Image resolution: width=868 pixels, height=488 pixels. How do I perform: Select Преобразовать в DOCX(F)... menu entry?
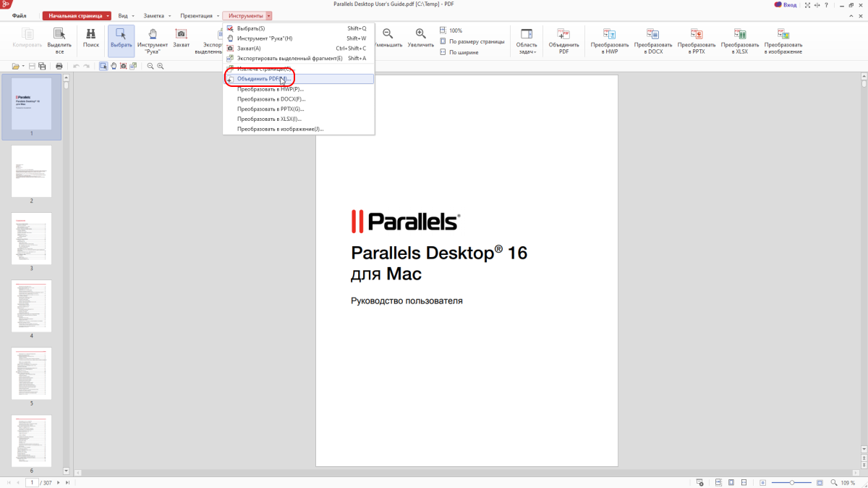[x=299, y=98]
